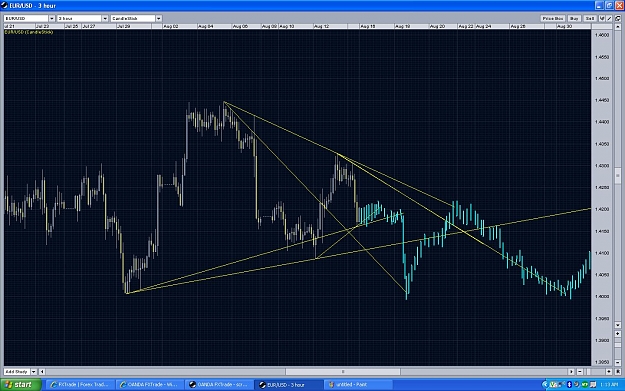
Task: Switch to OANDA FXTrade scr... taskbar item
Action: [218, 385]
